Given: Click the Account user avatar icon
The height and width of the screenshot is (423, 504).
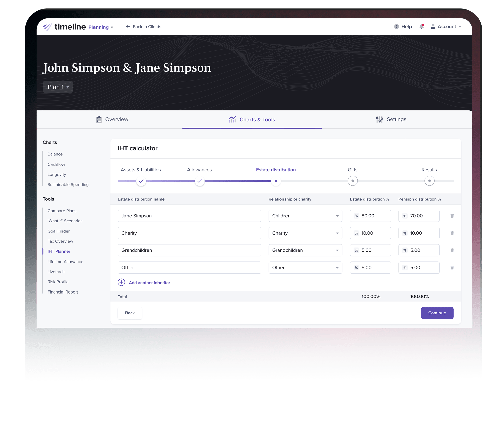Looking at the screenshot, I should [433, 27].
